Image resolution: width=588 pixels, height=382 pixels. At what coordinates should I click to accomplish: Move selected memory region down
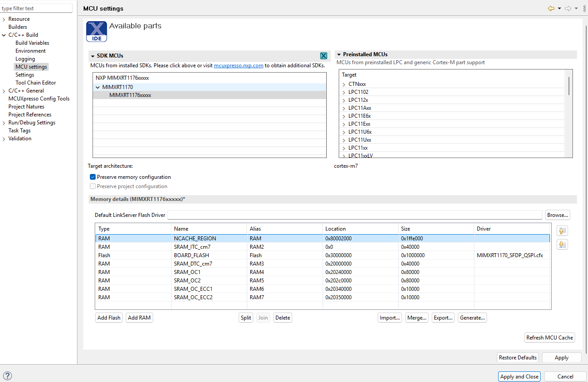tap(562, 244)
